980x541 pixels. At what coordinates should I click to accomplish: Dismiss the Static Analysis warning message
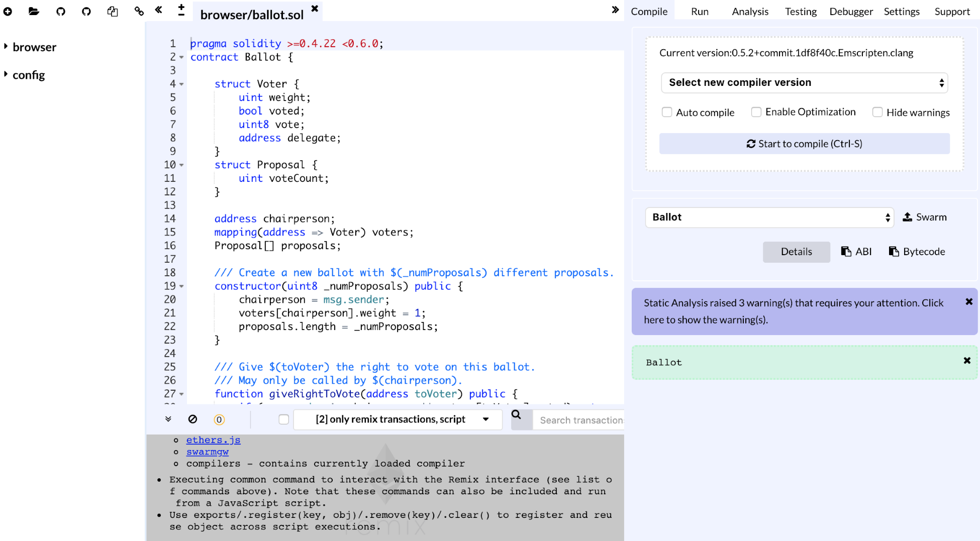pyautogui.click(x=969, y=301)
